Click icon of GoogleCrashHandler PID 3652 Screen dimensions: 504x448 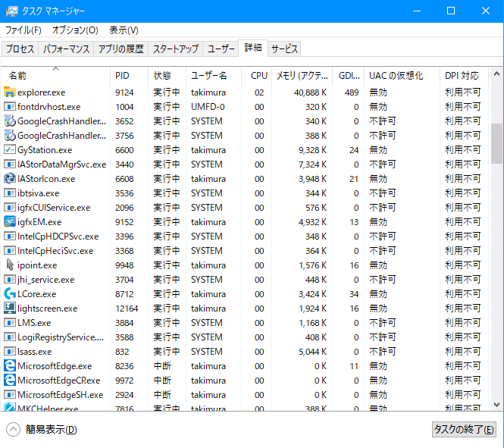pos(10,121)
